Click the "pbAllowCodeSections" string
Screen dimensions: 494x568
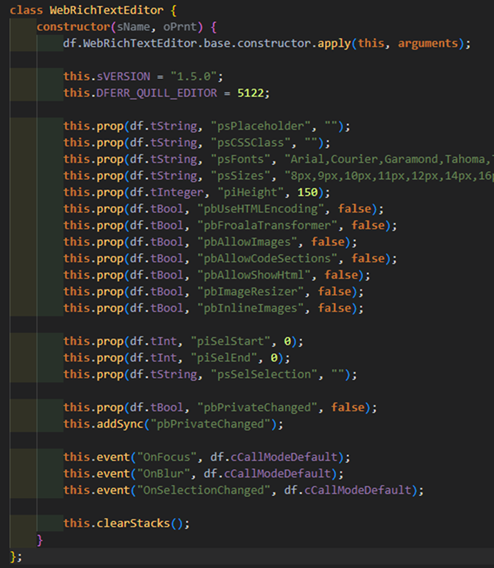tap(267, 259)
